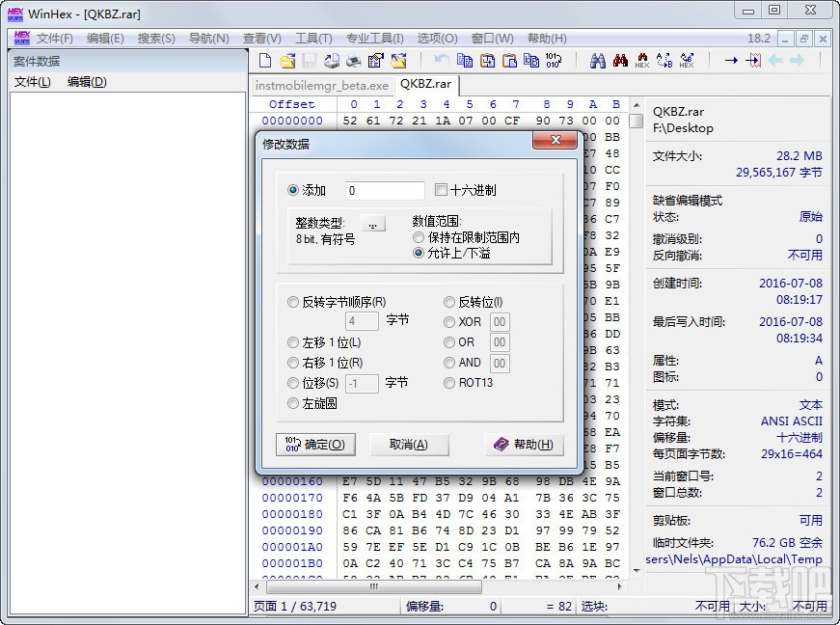Image resolution: width=840 pixels, height=625 pixels.
Task: Click the 帮助(H) button in the dialog
Action: click(527, 446)
